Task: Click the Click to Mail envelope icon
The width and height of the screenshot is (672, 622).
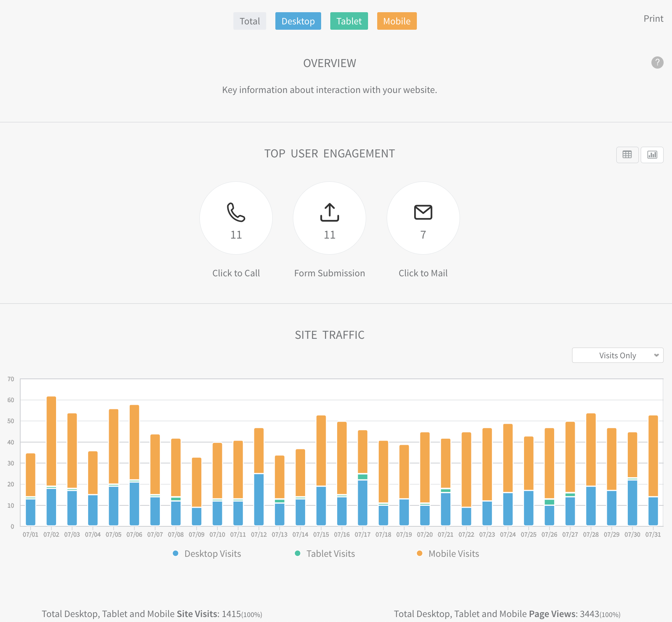Action: (423, 212)
